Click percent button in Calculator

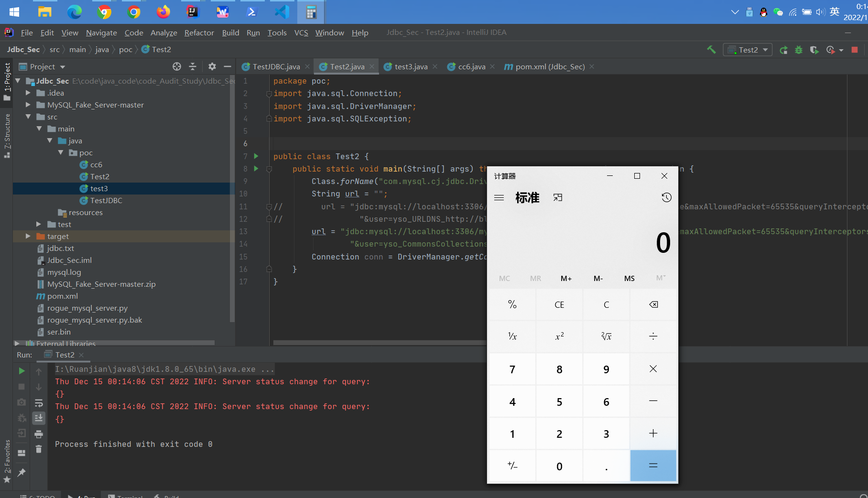[512, 304]
